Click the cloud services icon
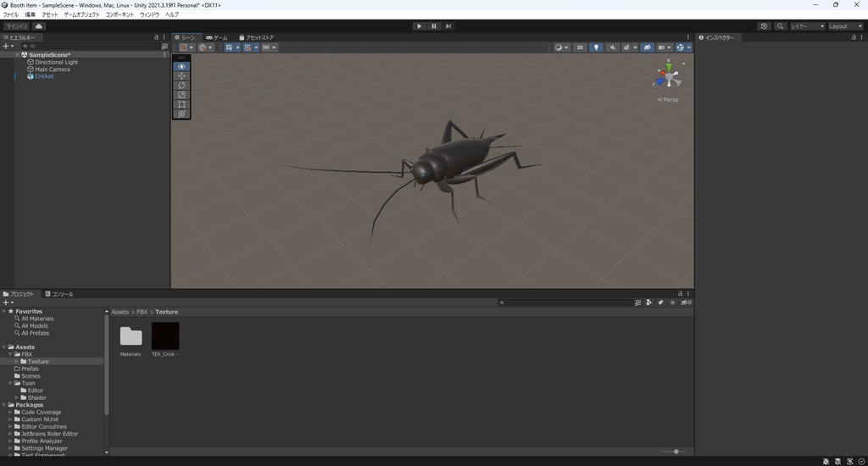The height and width of the screenshot is (466, 868). [39, 26]
